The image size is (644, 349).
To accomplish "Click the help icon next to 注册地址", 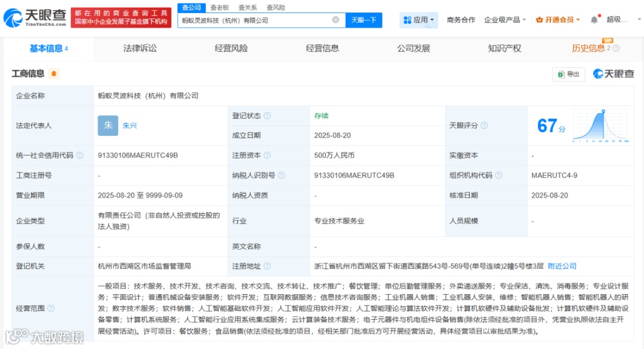I will [x=267, y=266].
